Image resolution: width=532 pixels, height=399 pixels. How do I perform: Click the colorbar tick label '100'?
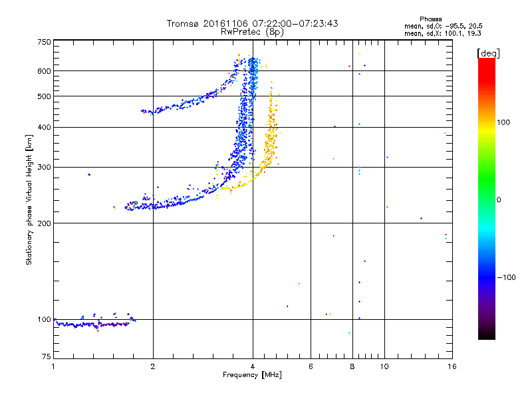pos(503,122)
